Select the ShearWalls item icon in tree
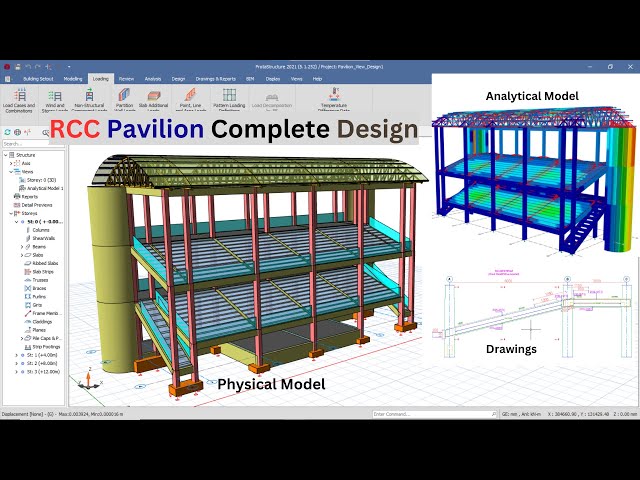Viewport: 640px width, 480px height. pyautogui.click(x=28, y=238)
